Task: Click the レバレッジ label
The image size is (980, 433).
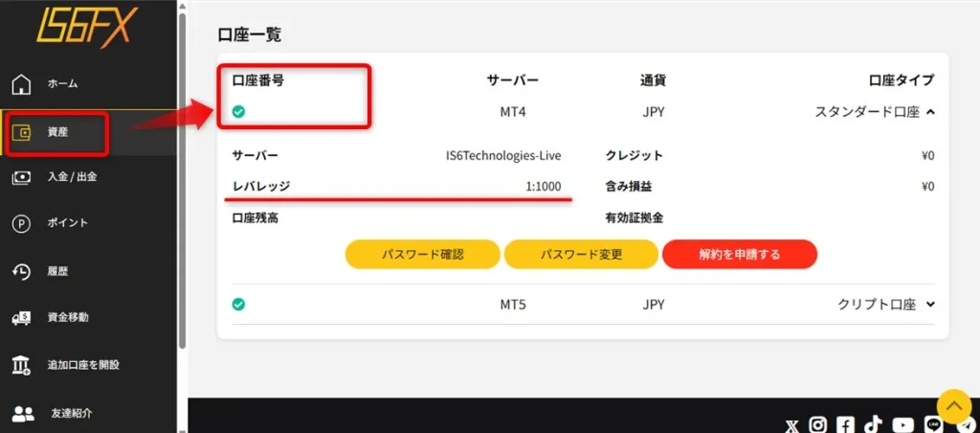Action: 261,187
